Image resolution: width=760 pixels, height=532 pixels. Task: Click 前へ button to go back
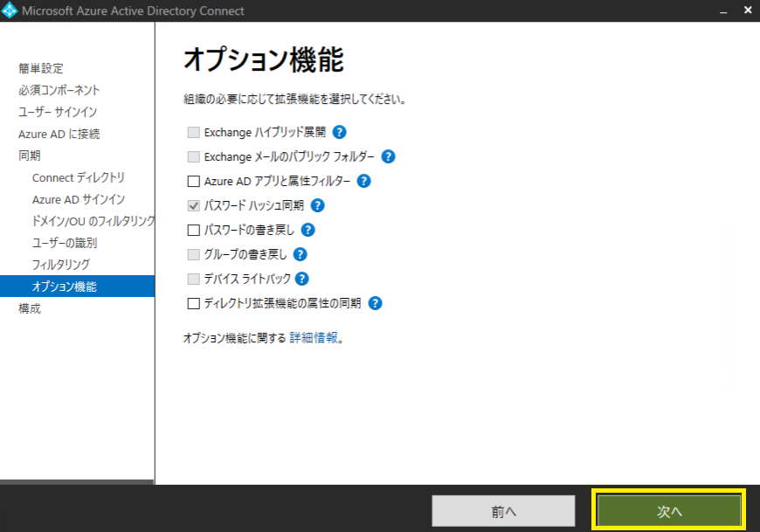coord(503,511)
